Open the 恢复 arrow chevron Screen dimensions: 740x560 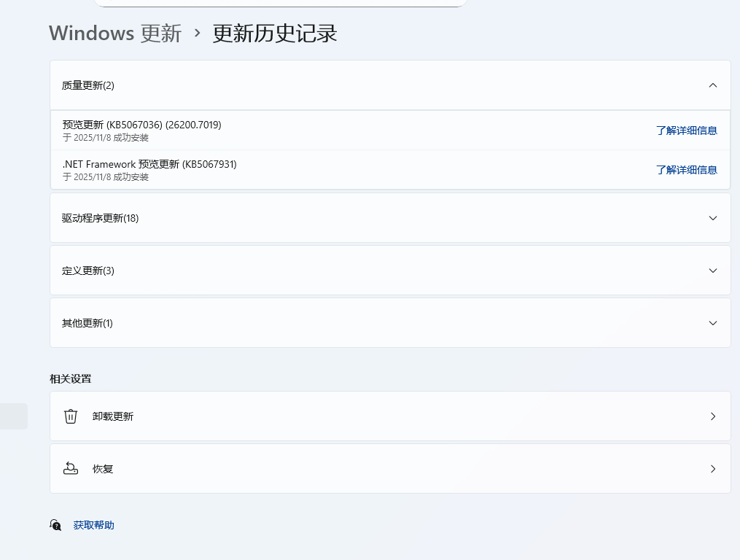click(x=712, y=468)
